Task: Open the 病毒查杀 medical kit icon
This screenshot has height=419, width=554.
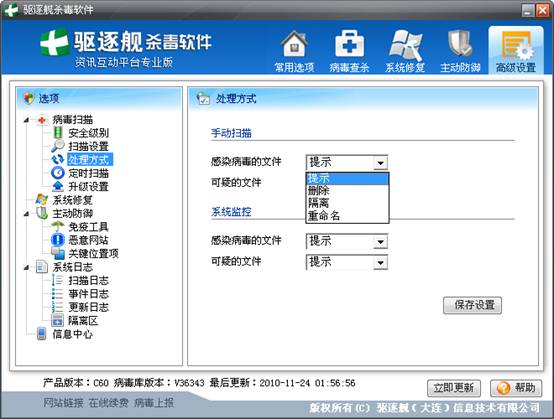Action: pos(349,43)
